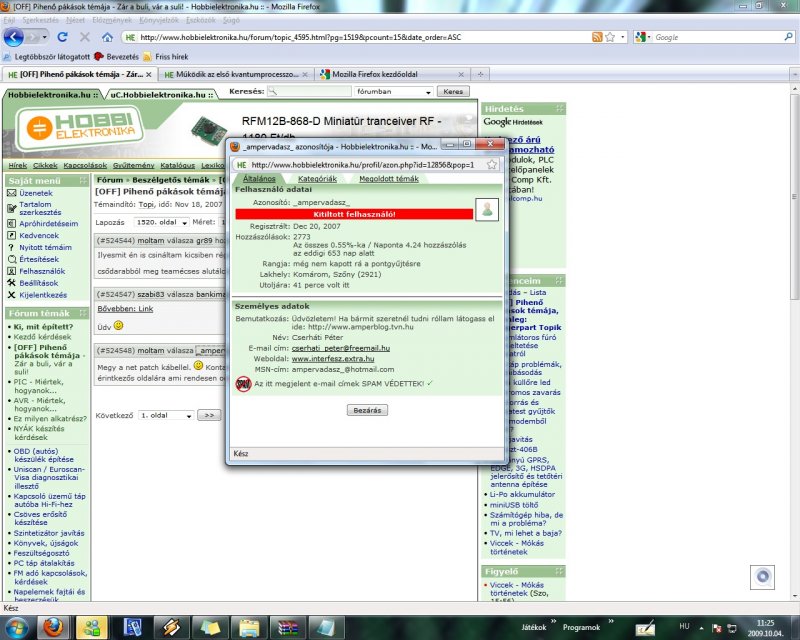Click user avatar picture in profile popup
800x640 pixels.
(487, 209)
